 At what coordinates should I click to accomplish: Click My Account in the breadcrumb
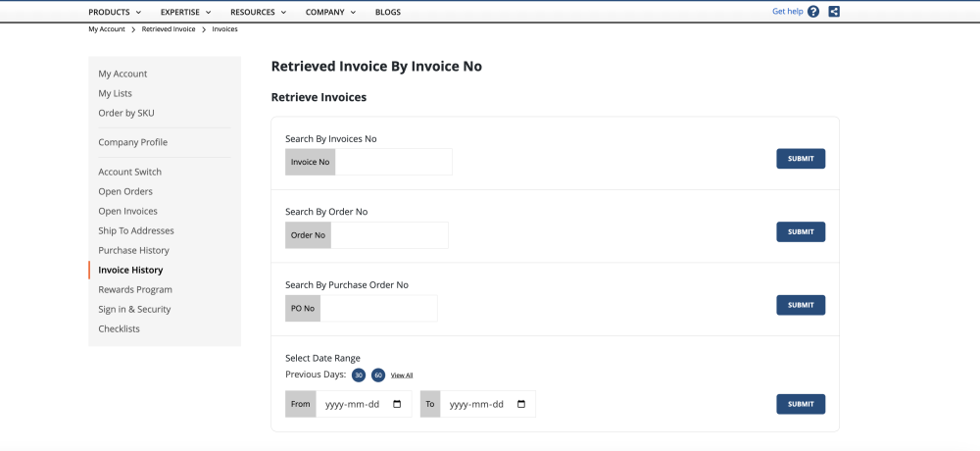107,29
